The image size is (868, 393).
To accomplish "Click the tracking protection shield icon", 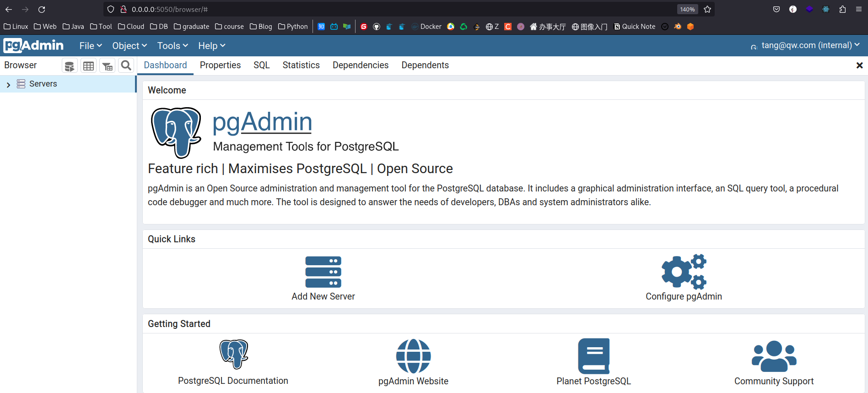I will click(111, 9).
